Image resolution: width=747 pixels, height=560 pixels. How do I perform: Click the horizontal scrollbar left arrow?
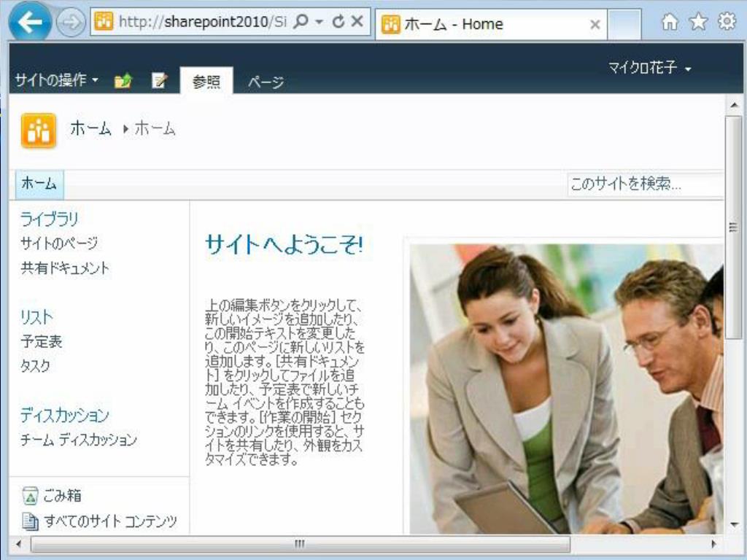(18, 543)
